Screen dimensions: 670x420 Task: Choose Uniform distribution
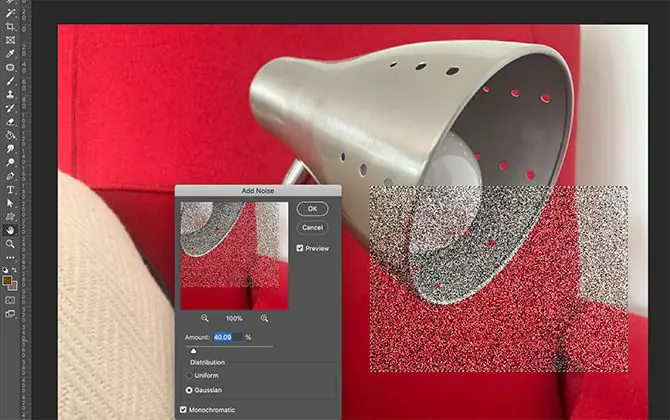click(x=189, y=375)
